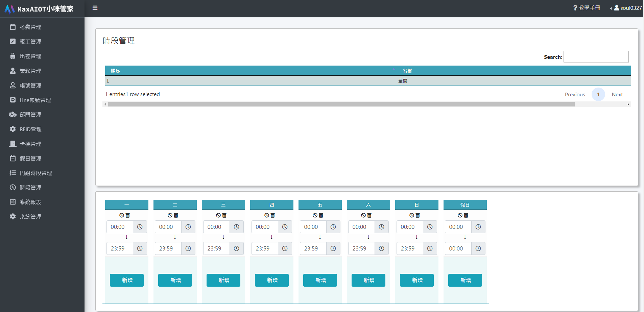Click the trash icon under 二 column
644x312 pixels.
[x=176, y=215]
